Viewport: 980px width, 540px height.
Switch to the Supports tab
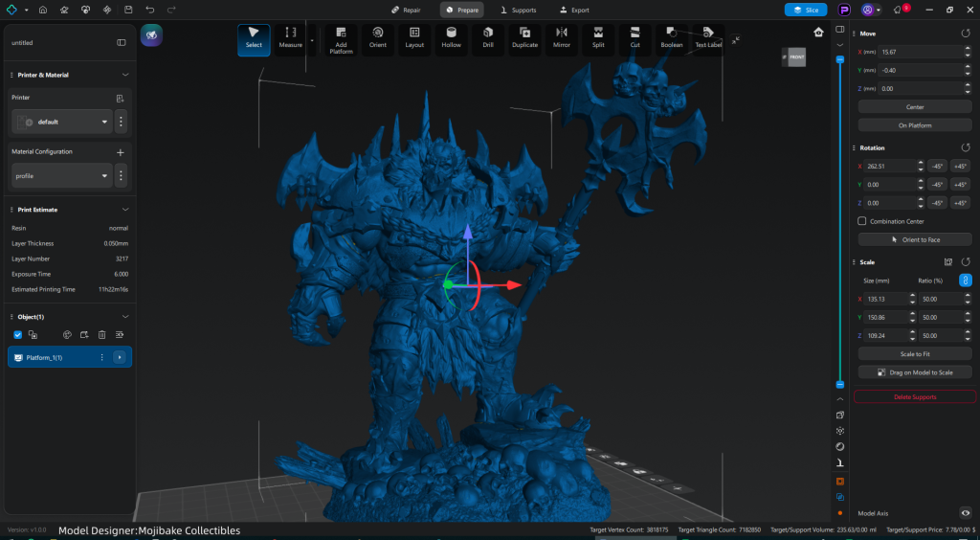tap(518, 10)
